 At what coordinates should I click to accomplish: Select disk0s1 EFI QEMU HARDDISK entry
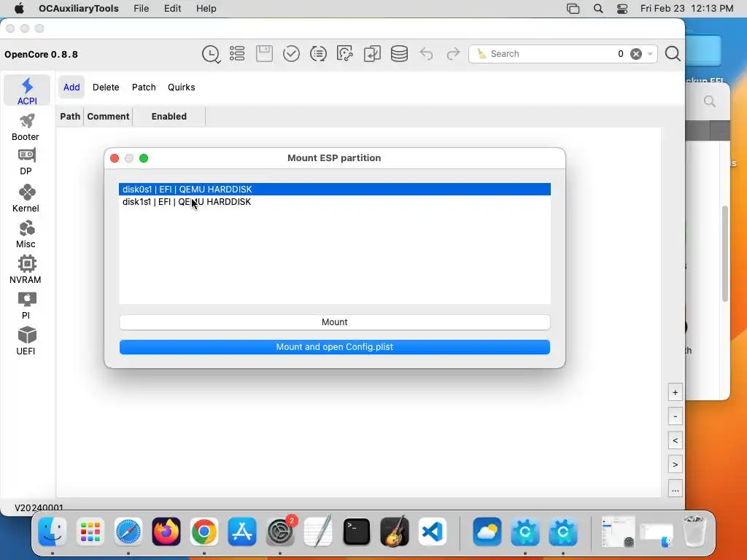[x=334, y=189]
